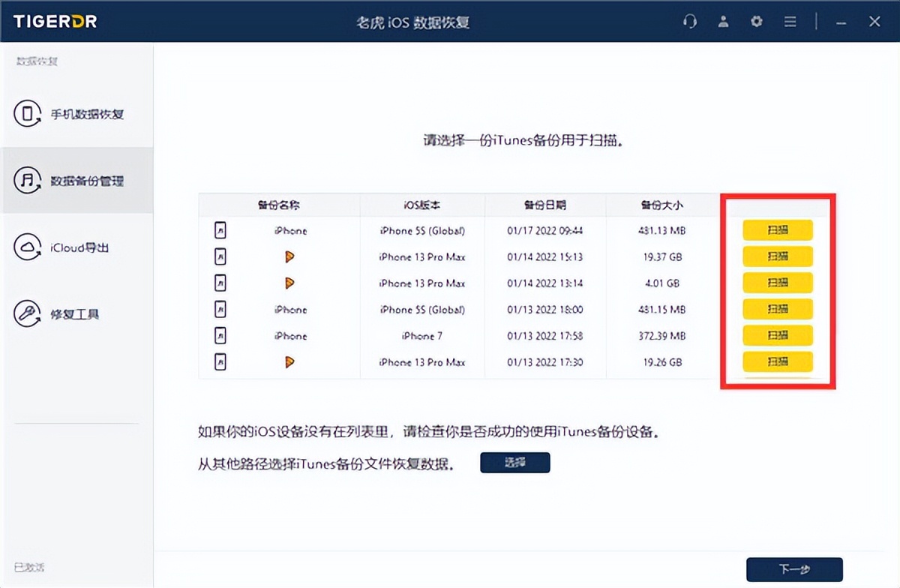Scan the iPhone 7 backup
Image resolution: width=900 pixels, height=588 pixels.
tap(777, 335)
